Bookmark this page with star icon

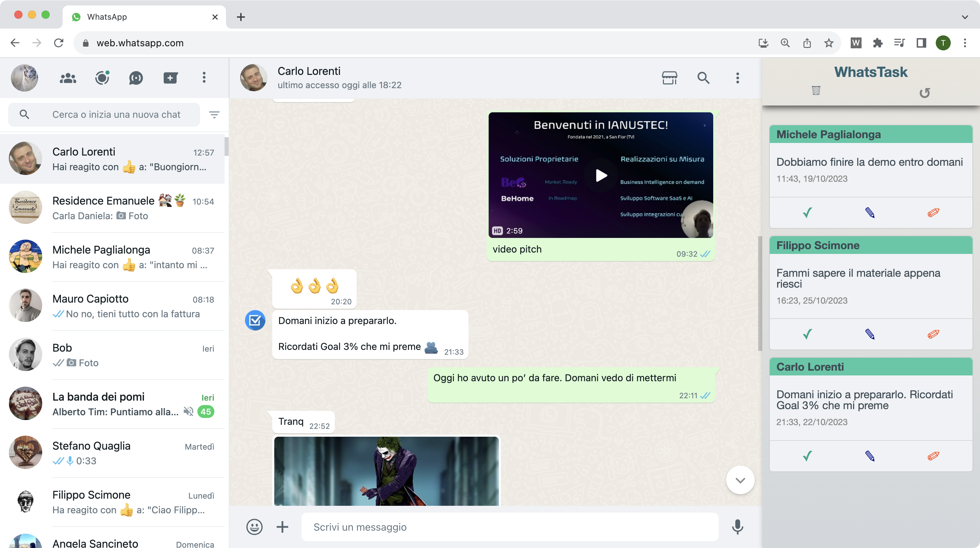829,43
